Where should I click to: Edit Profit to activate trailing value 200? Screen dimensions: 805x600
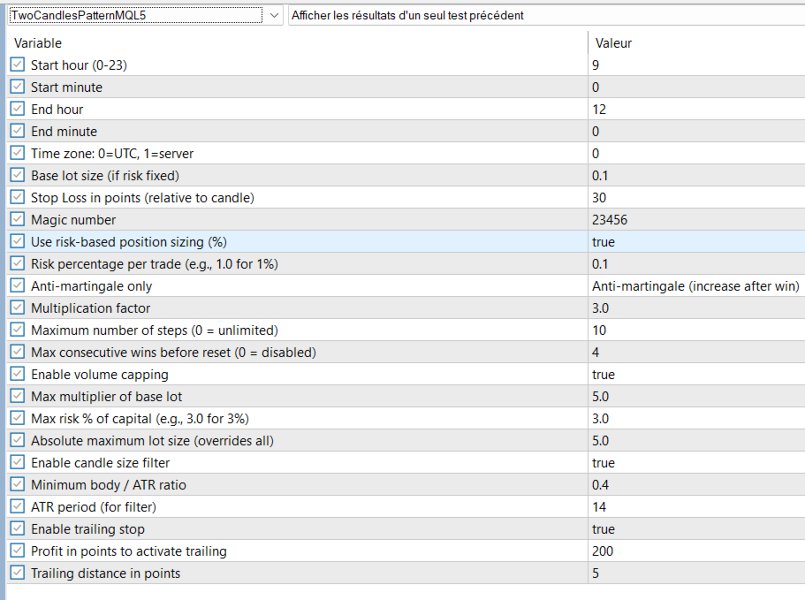[696, 551]
